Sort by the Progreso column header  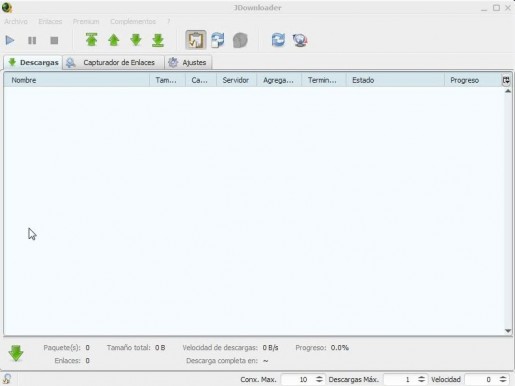[473, 80]
